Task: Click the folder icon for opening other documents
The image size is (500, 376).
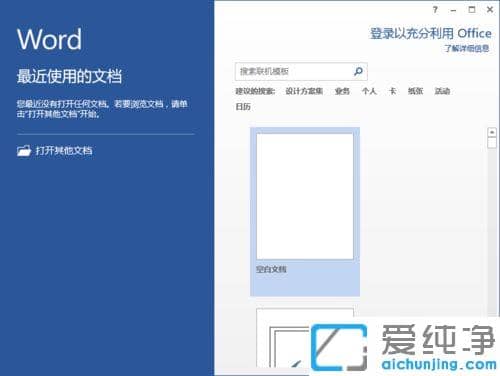Action: [24, 151]
